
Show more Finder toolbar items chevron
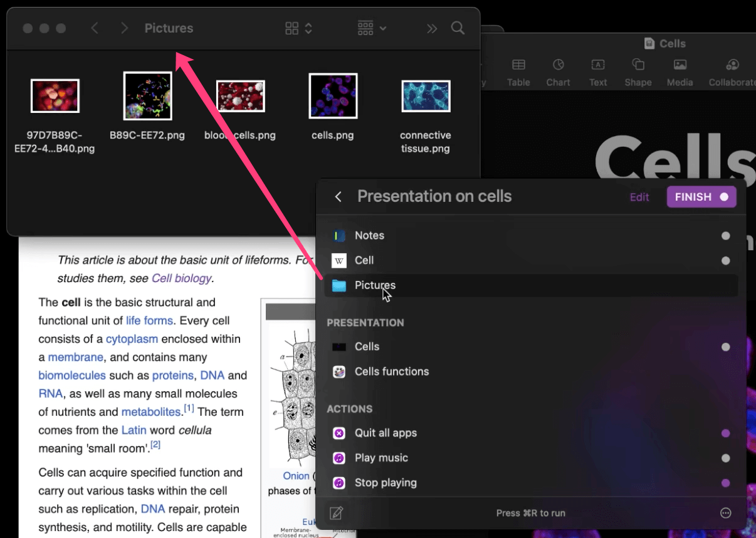point(432,28)
